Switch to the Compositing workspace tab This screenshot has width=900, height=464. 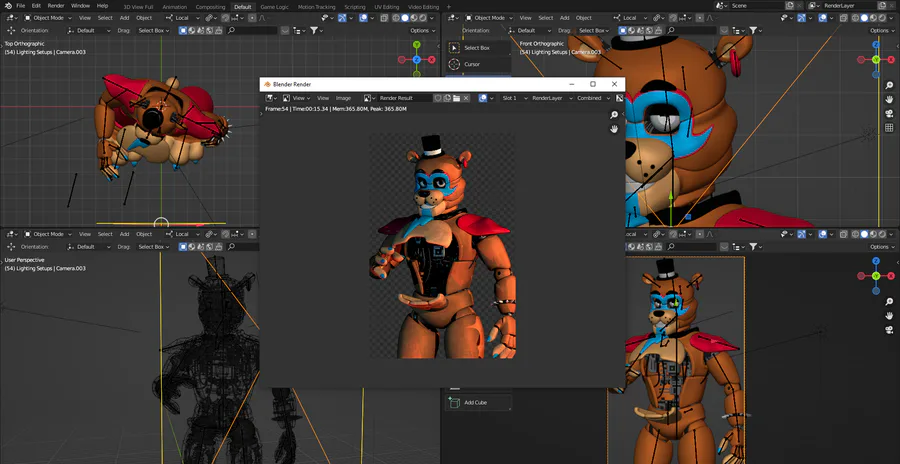pos(210,7)
